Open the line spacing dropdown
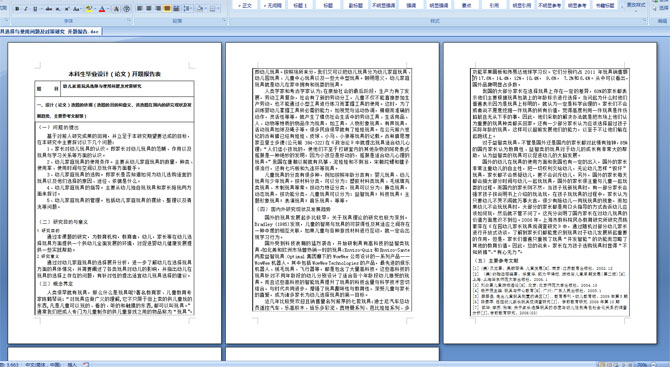670x367 pixels. [x=188, y=9]
